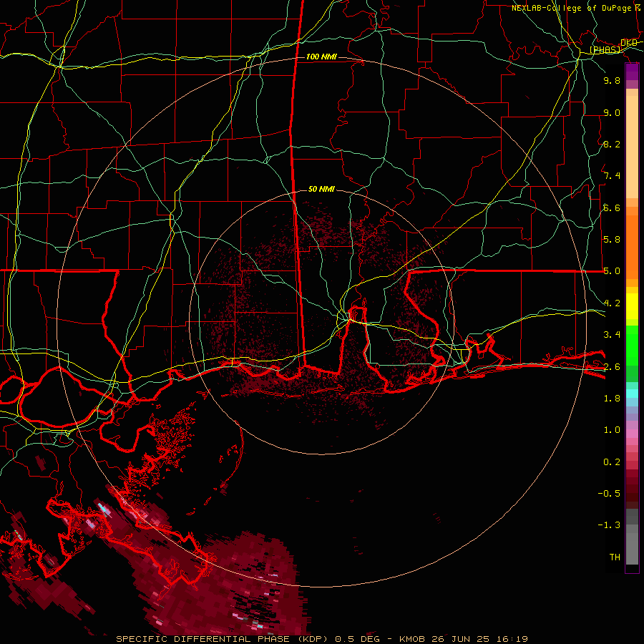Click the -0.5 scale value
This screenshot has width=644, height=644.
(609, 494)
